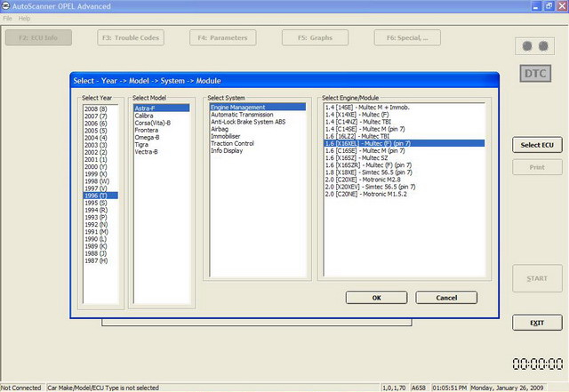The height and width of the screenshot is (392, 569).
Task: Select year 1990 (L)
Action: tap(100, 239)
